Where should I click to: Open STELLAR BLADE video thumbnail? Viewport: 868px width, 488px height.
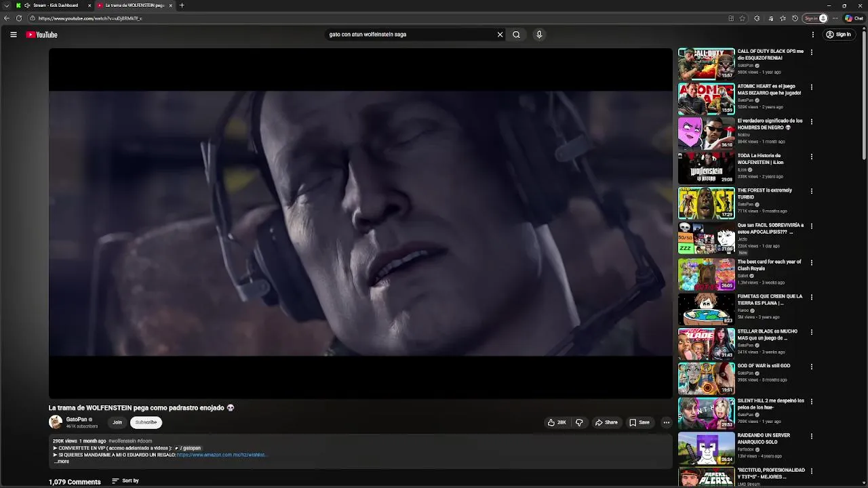[x=707, y=344]
